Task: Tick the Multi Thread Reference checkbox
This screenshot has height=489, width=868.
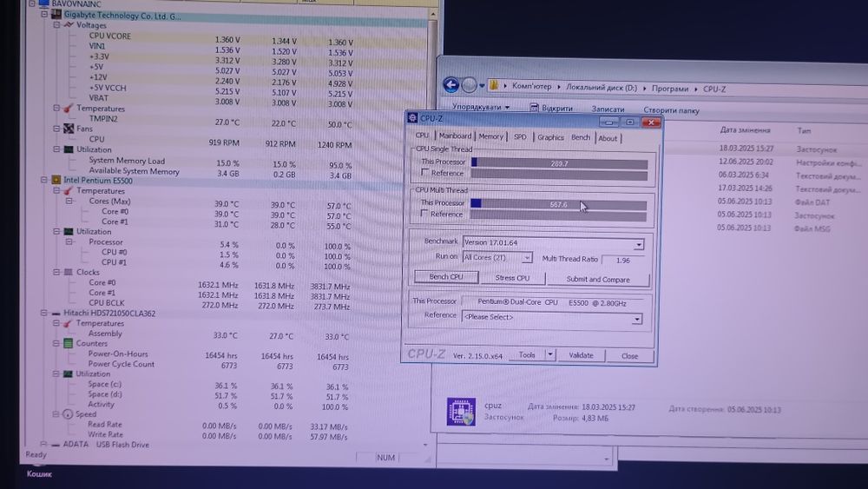Action: click(424, 213)
